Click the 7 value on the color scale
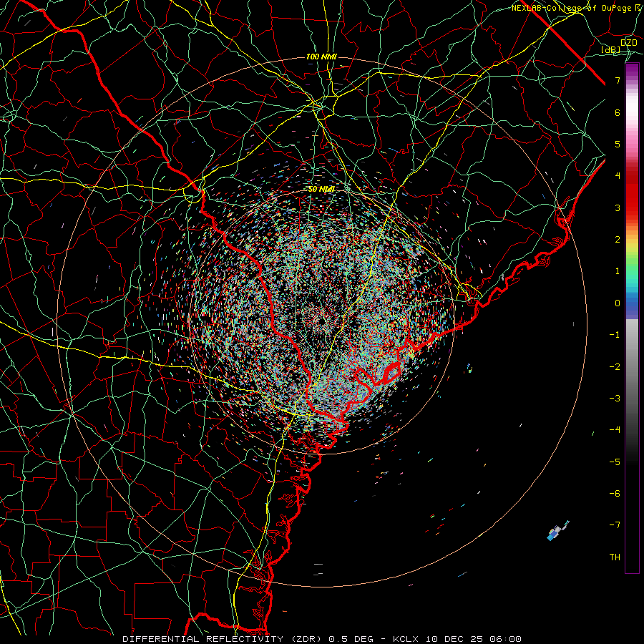644x644 pixels. pos(618,80)
